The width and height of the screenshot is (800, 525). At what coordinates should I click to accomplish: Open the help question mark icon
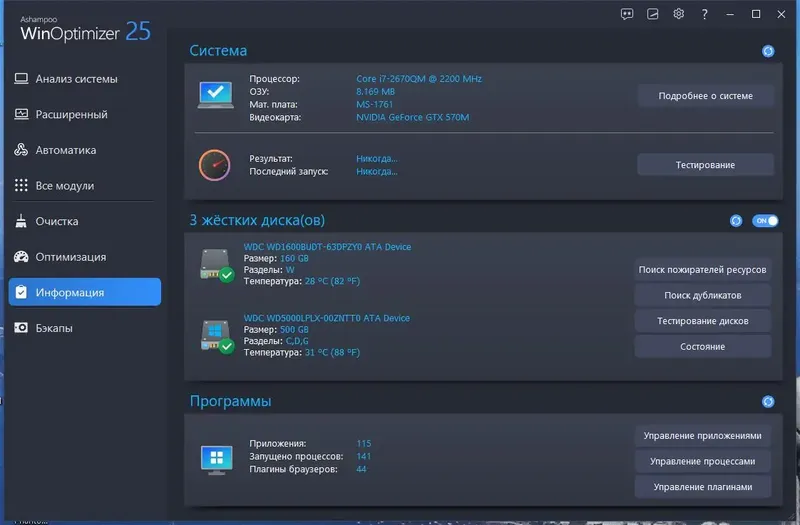click(x=704, y=14)
